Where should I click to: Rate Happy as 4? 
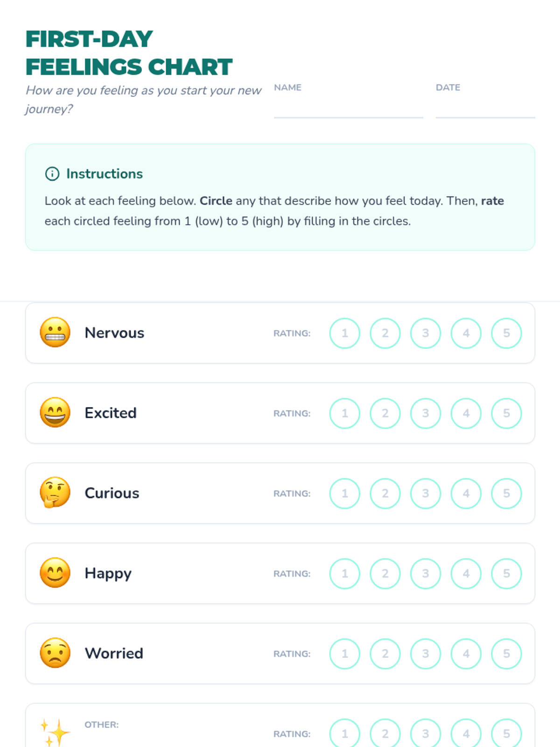click(466, 573)
